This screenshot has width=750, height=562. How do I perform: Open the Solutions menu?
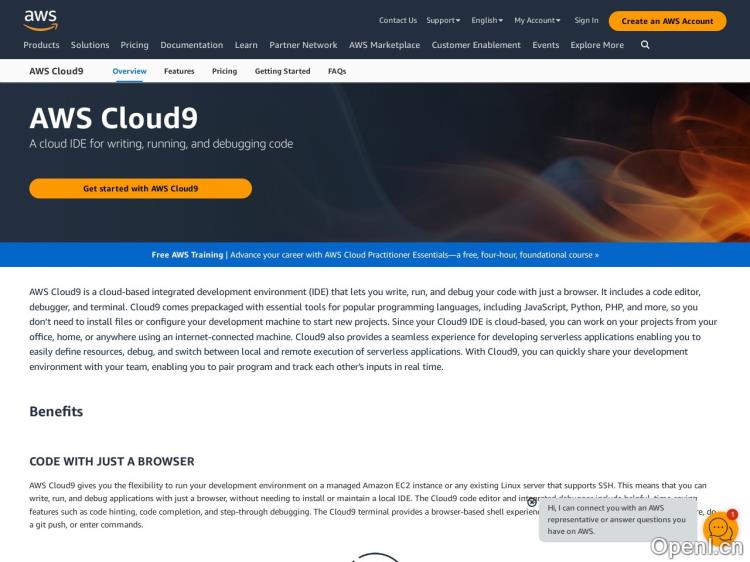pos(90,45)
